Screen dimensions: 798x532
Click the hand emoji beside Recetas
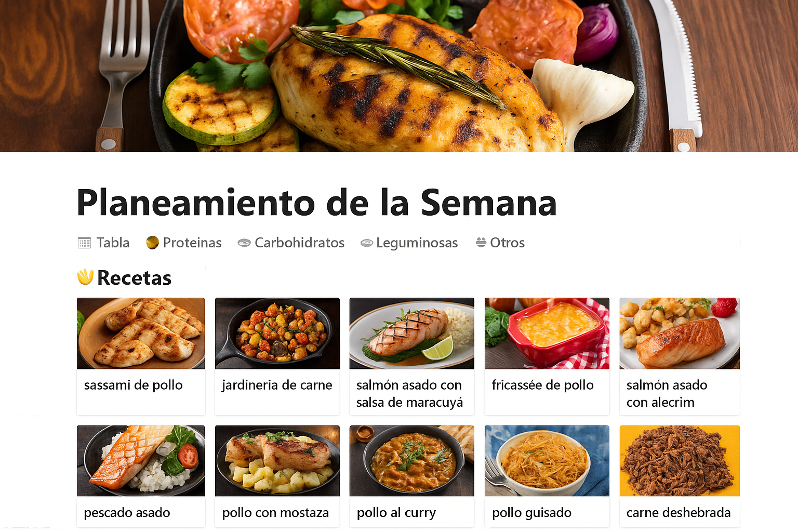pos(85,277)
